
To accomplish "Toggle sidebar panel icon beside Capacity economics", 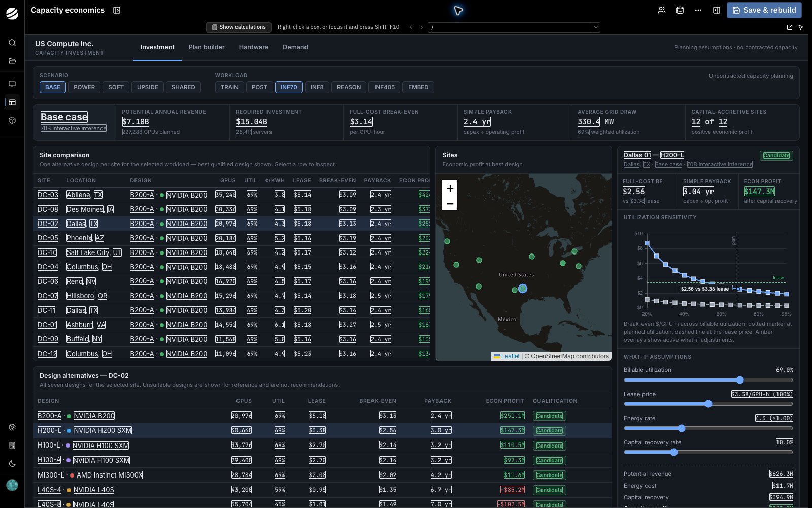I will [117, 10].
